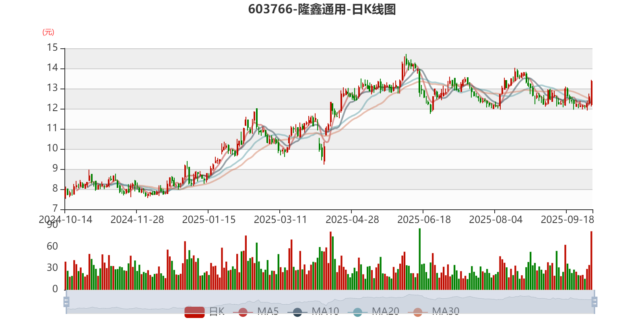Toggle the MA10 legend entry
Image resolution: width=644 pixels, height=322 pixels.
tap(313, 312)
